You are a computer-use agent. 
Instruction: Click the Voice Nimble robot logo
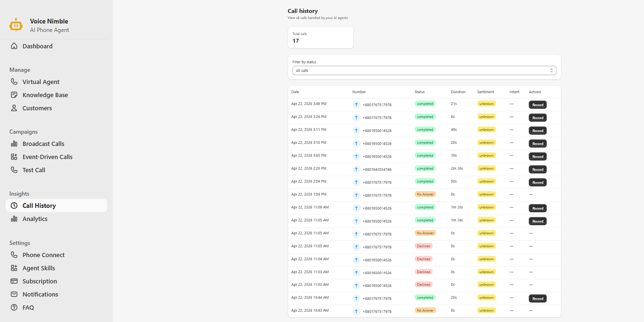[16, 25]
